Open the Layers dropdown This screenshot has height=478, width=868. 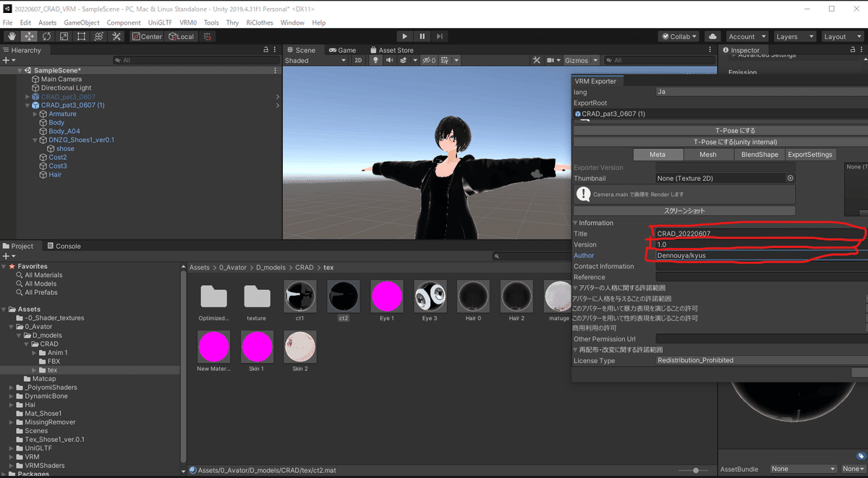pos(794,36)
